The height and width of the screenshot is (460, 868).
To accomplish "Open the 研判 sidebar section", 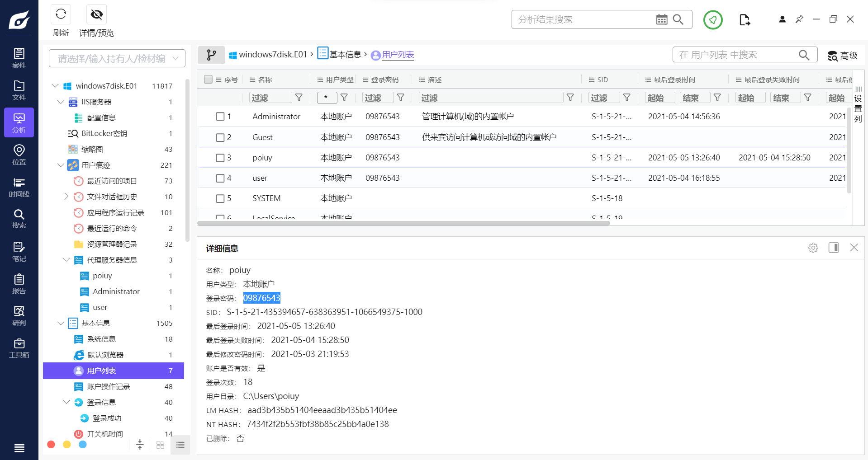I will 19,315.
